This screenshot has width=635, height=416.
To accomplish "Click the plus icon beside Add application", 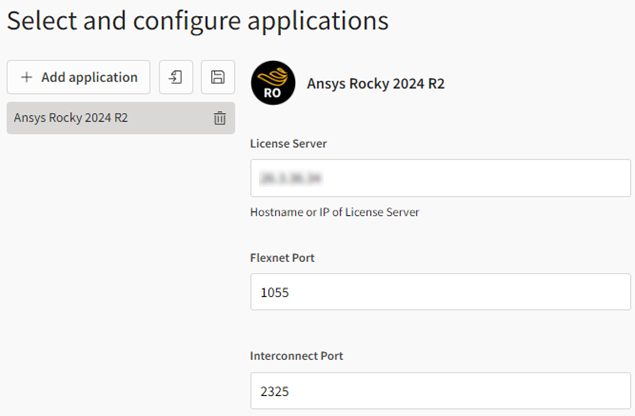I will 26,77.
